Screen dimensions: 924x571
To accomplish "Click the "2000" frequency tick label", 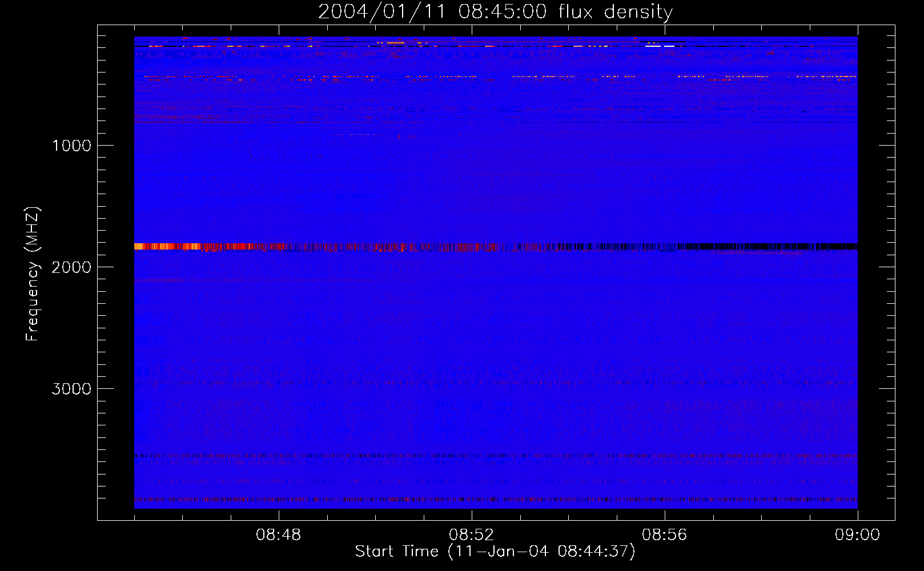I will coord(71,267).
